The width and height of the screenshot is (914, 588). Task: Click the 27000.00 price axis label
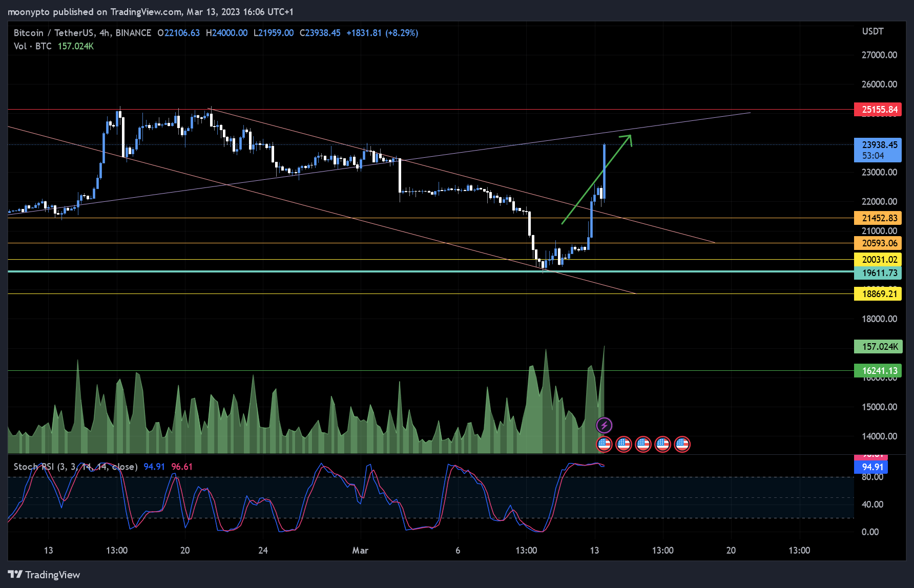coord(879,55)
